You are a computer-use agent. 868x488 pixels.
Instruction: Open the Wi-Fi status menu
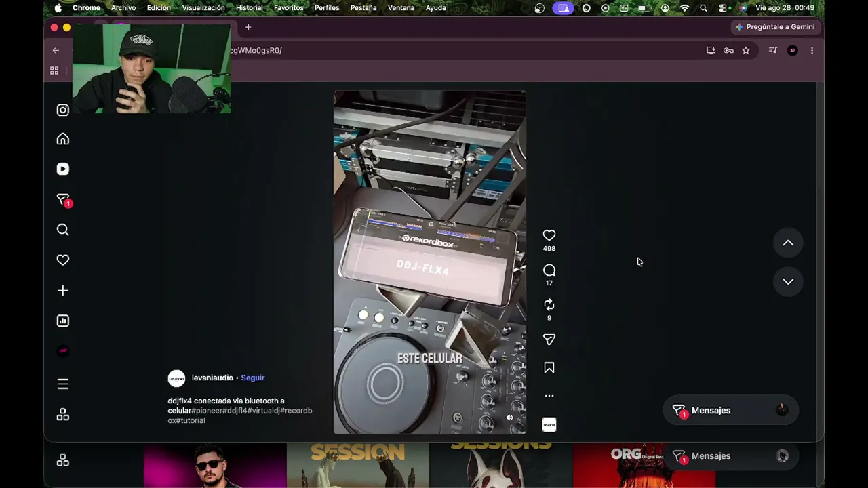[x=684, y=8]
